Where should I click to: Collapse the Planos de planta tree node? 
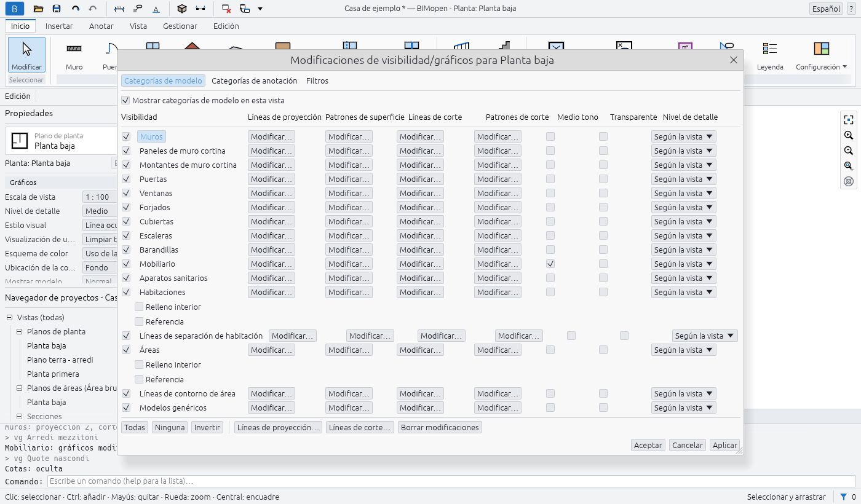[20, 332]
